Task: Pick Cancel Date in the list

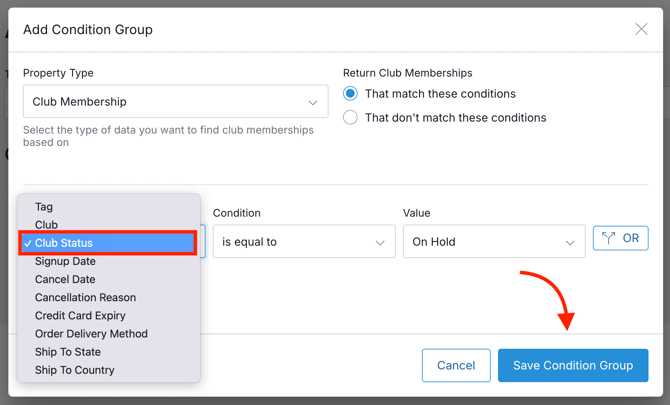Action: pos(65,279)
